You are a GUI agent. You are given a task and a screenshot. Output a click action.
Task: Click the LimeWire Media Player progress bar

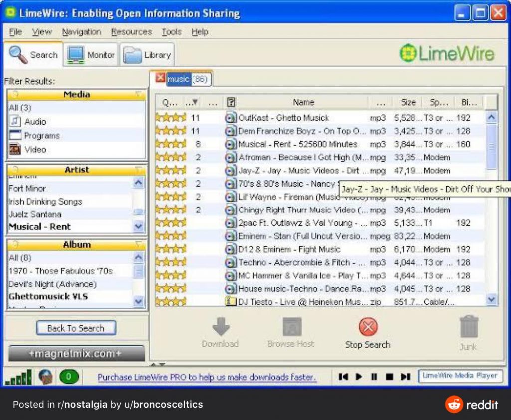pyautogui.click(x=460, y=376)
